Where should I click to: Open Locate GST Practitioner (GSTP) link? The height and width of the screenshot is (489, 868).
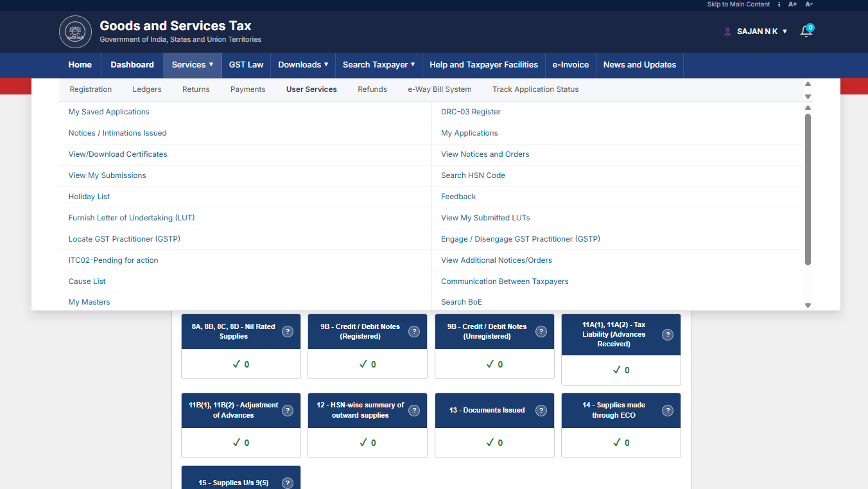tap(125, 239)
